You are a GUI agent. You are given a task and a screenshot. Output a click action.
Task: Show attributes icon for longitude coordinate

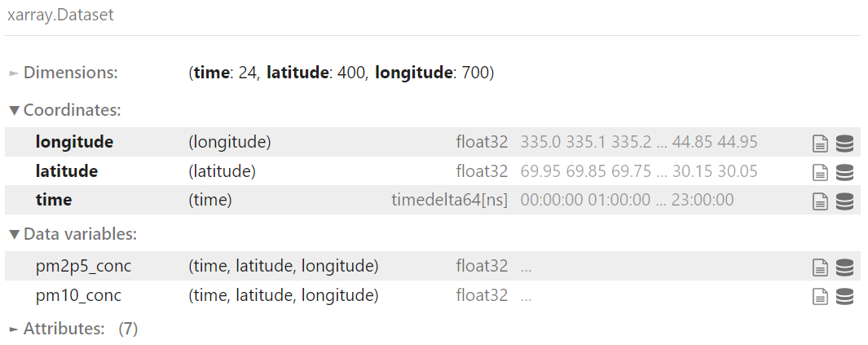pos(820,144)
